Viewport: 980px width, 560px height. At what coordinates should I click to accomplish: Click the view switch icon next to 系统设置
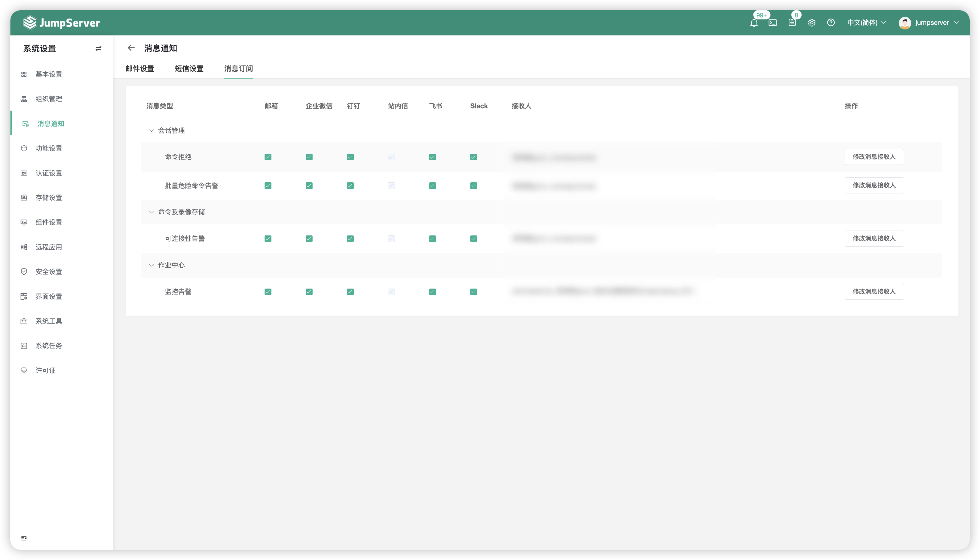pyautogui.click(x=99, y=49)
